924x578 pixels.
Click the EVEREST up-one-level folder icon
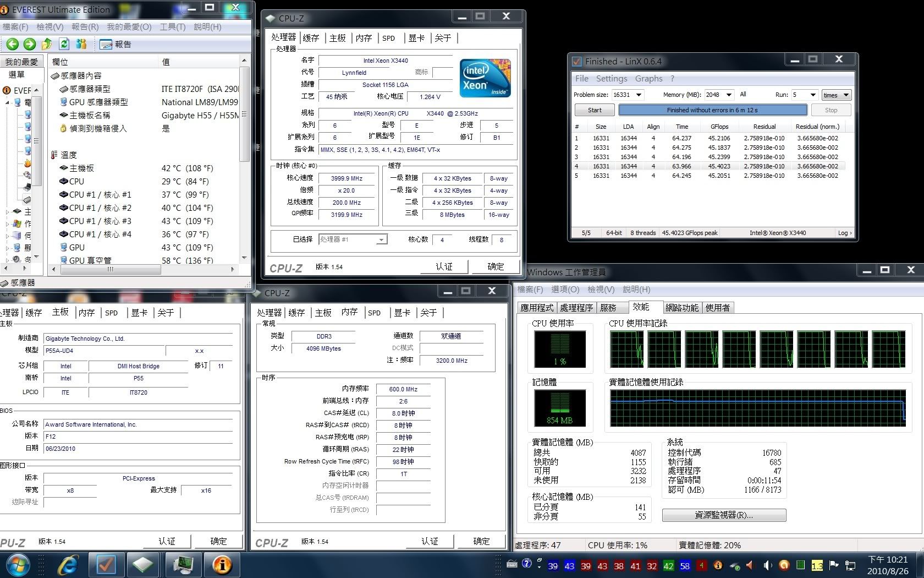pos(47,44)
